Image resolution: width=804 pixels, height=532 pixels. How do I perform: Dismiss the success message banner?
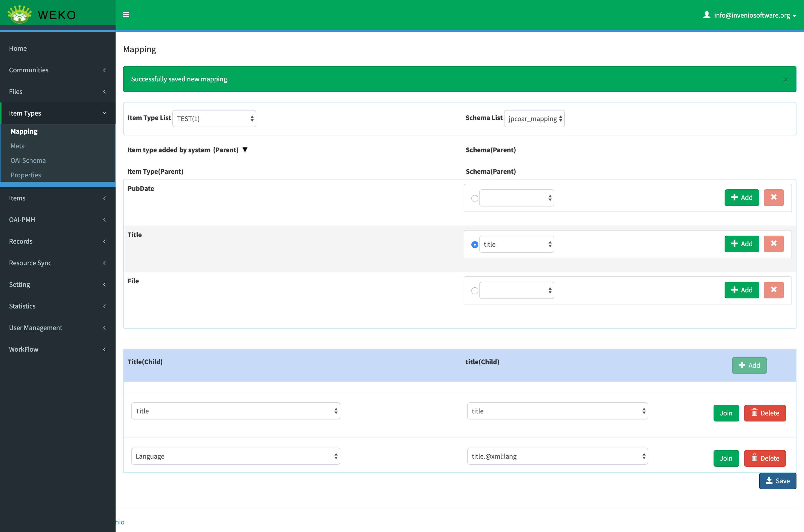click(785, 80)
